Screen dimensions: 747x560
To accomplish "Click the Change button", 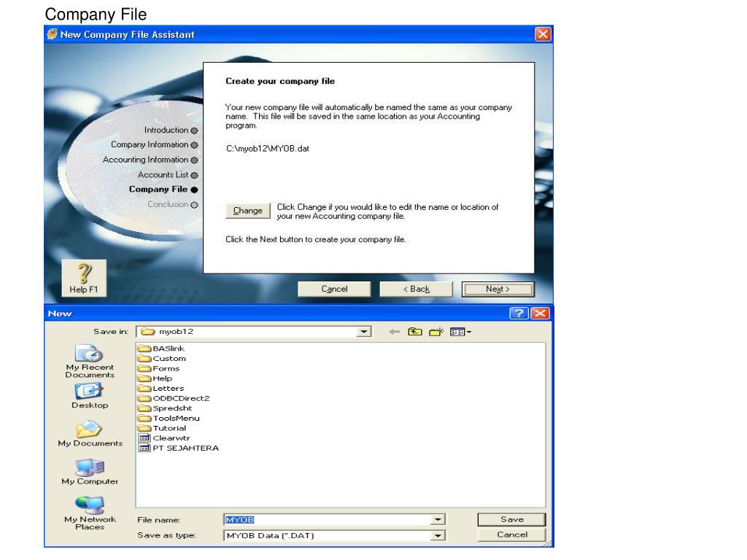I will point(248,211).
